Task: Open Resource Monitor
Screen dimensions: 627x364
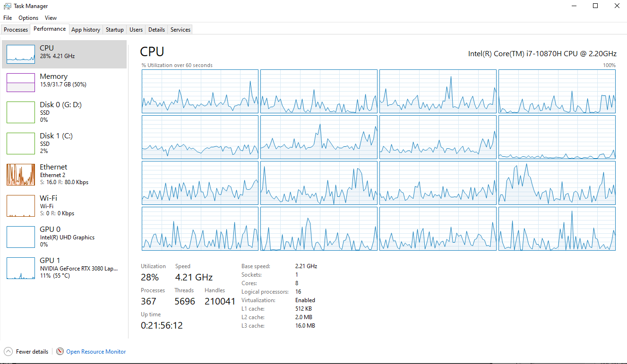Action: coord(95,351)
